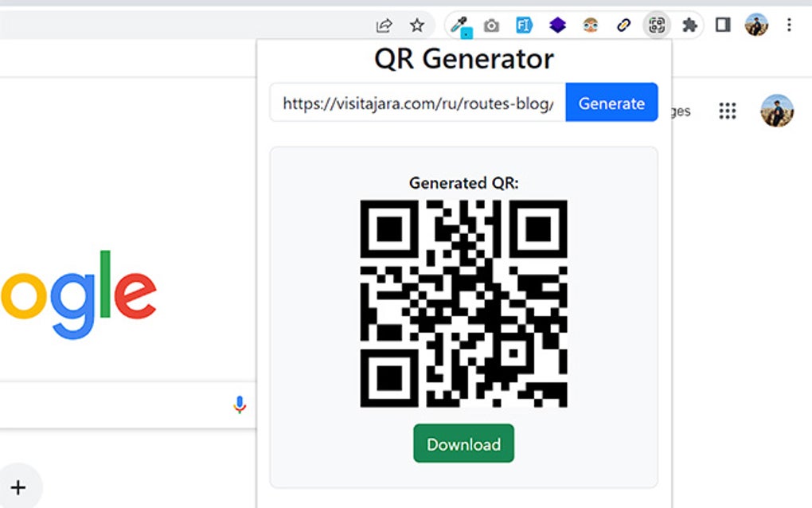812x508 pixels.
Task: Open the Extensions puzzle piece menu
Action: point(689,25)
